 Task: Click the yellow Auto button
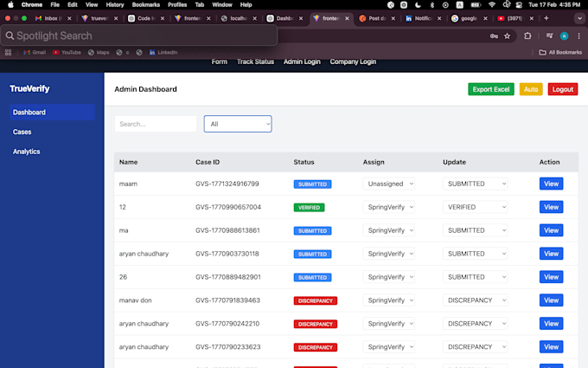[531, 89]
